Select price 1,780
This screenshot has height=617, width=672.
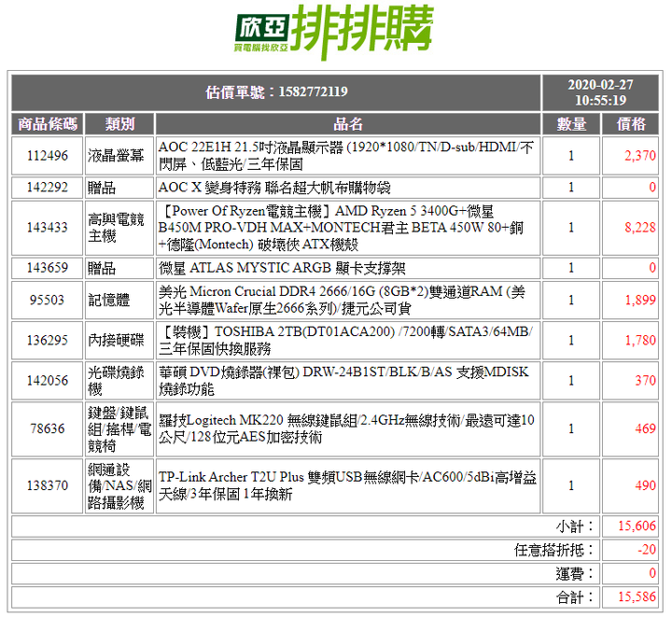(x=640, y=340)
